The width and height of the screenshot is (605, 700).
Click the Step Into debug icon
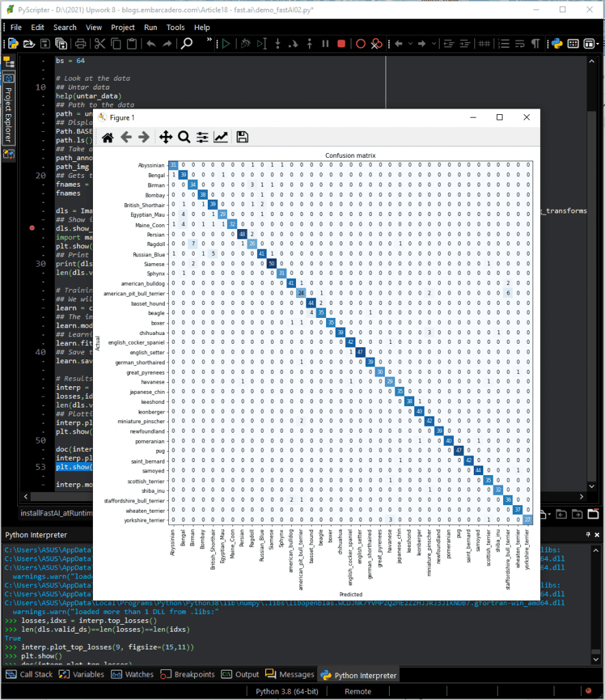(x=278, y=44)
